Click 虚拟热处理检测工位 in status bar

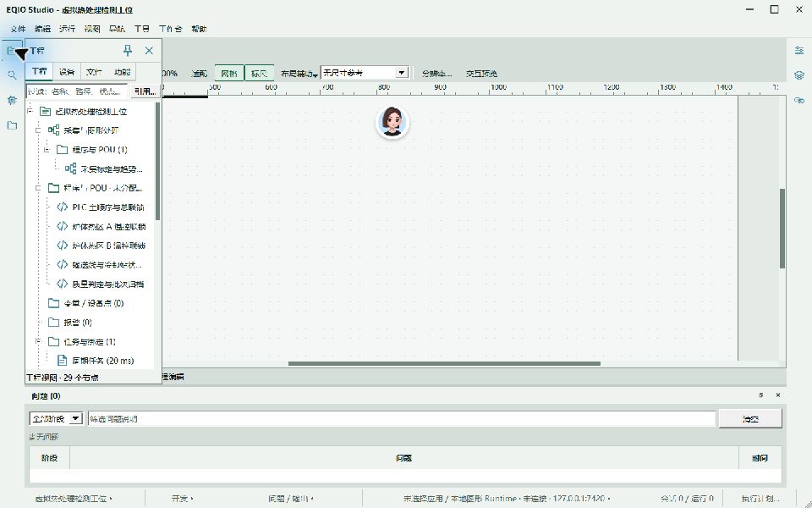(73, 498)
